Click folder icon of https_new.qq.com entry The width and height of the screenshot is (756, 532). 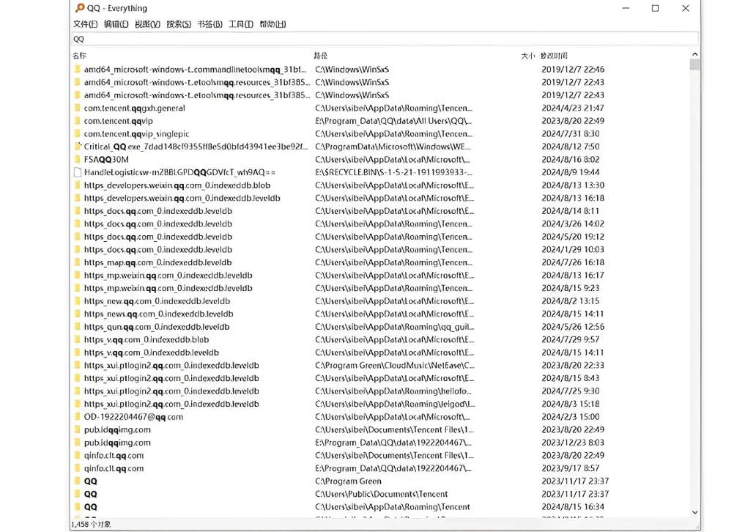77,301
